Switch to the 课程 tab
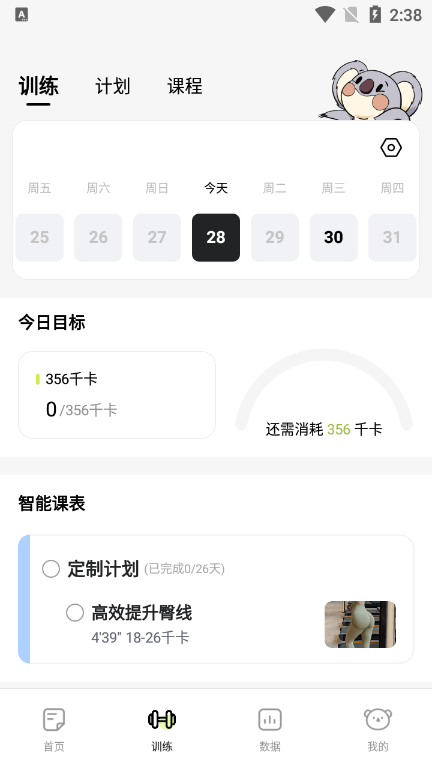The image size is (432, 768). pos(185,86)
